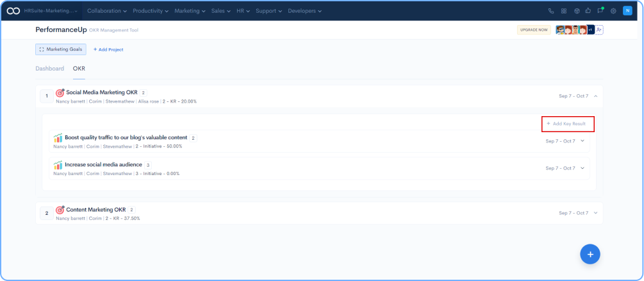Screen dimensions: 644x281
Task: Open the chat notifications icon
Action: tap(600, 11)
